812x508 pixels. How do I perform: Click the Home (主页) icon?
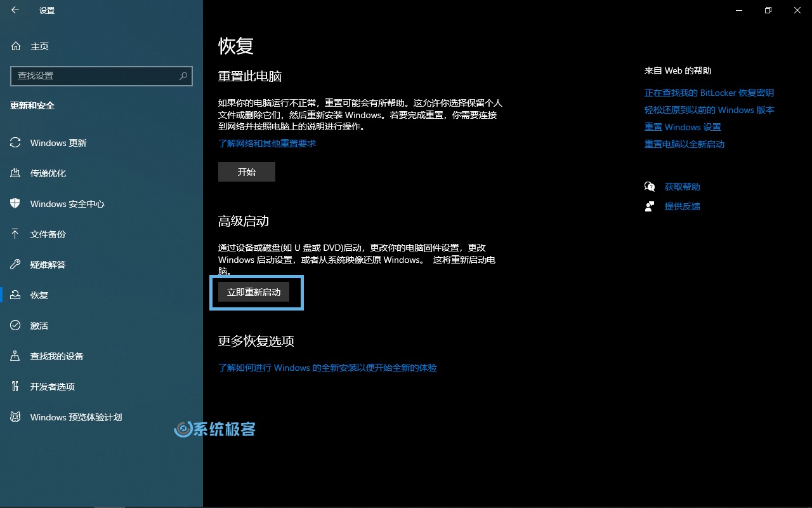16,46
